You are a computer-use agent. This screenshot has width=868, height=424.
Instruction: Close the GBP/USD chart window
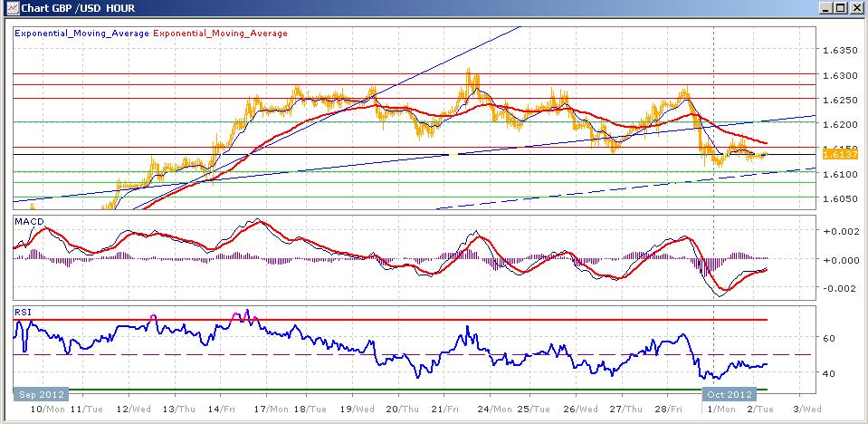tap(855, 8)
